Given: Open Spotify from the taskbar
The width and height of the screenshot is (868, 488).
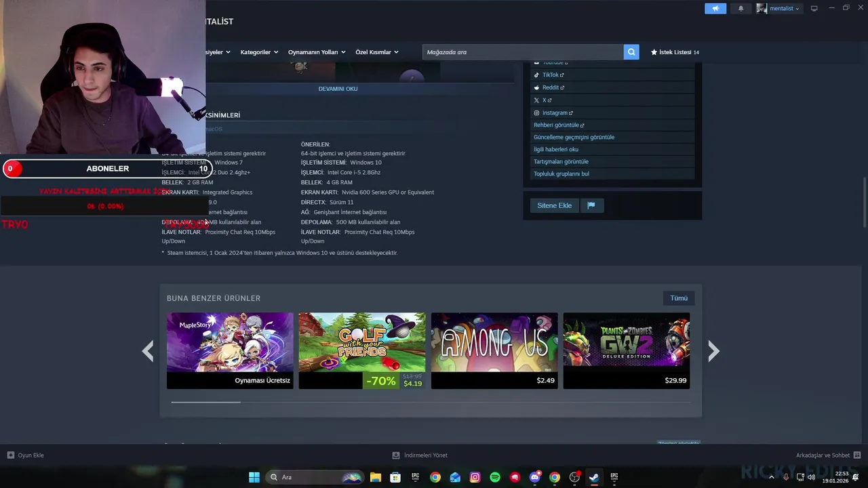Looking at the screenshot, I should (495, 477).
